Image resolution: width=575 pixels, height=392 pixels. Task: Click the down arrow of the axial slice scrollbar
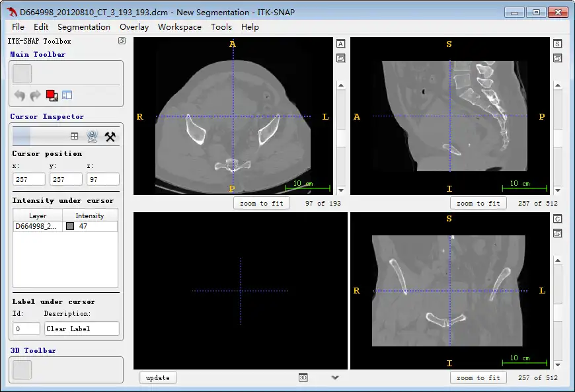point(341,190)
